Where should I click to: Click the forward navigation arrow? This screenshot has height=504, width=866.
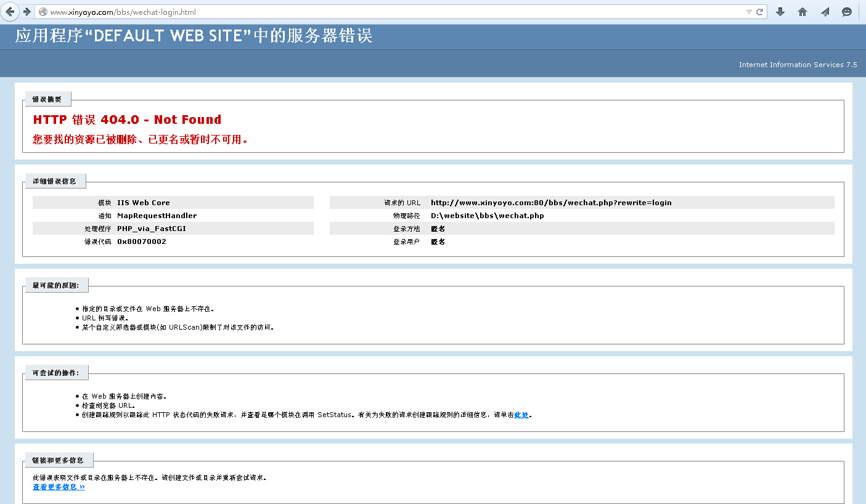point(27,12)
